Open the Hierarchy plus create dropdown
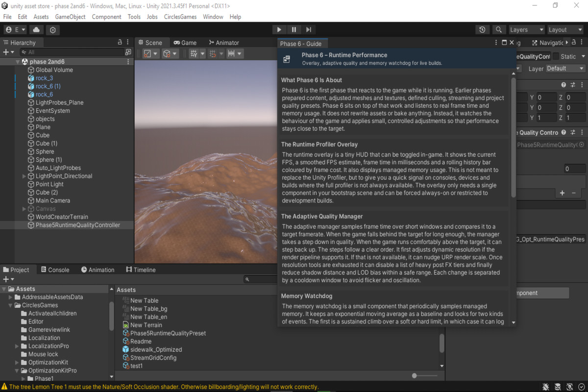The image size is (588, 392). pyautogui.click(x=9, y=52)
